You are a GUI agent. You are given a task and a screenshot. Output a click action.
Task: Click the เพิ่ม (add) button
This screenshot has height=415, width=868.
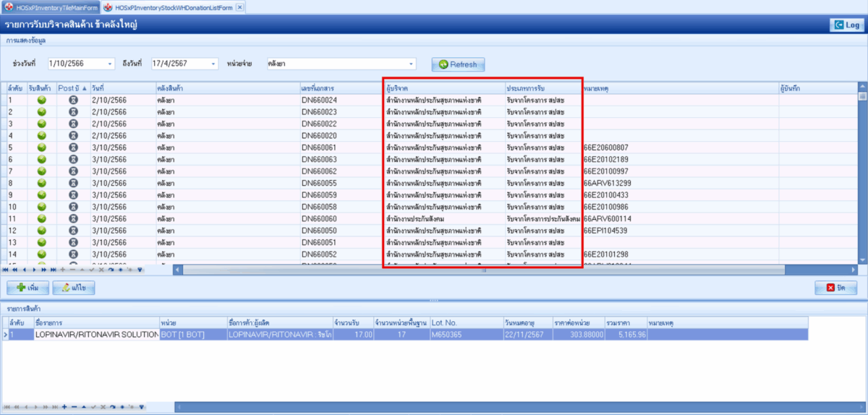27,288
